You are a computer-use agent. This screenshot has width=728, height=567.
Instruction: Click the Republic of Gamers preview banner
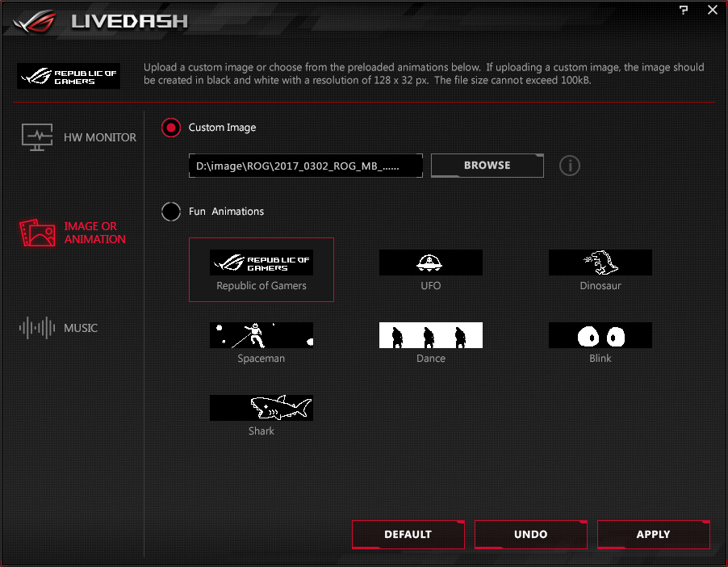[x=69, y=76]
